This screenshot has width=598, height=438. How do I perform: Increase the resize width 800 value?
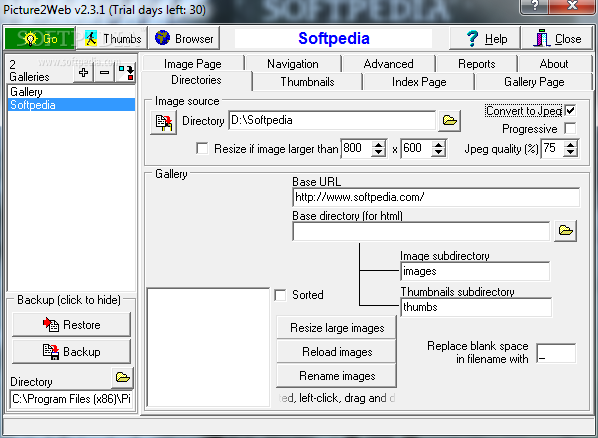pos(378,145)
